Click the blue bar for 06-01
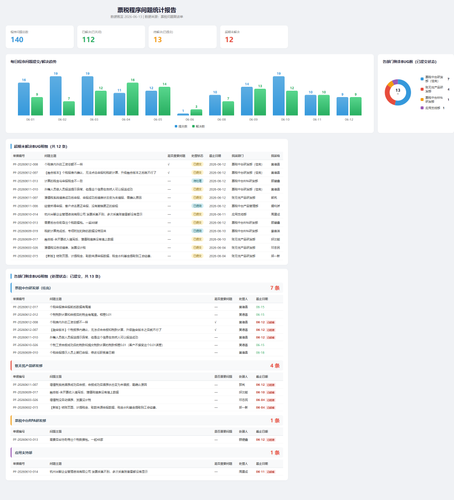454x500 pixels. point(24,99)
